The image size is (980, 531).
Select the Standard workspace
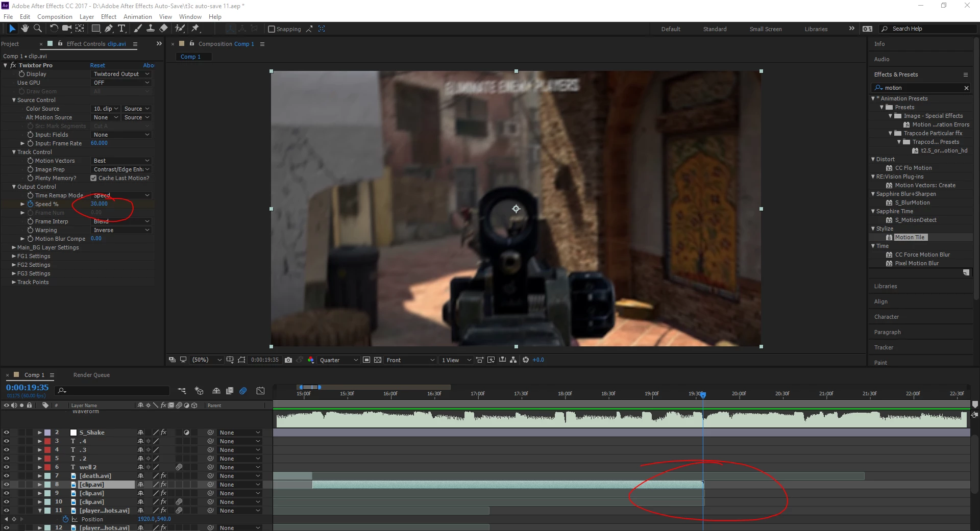point(715,29)
